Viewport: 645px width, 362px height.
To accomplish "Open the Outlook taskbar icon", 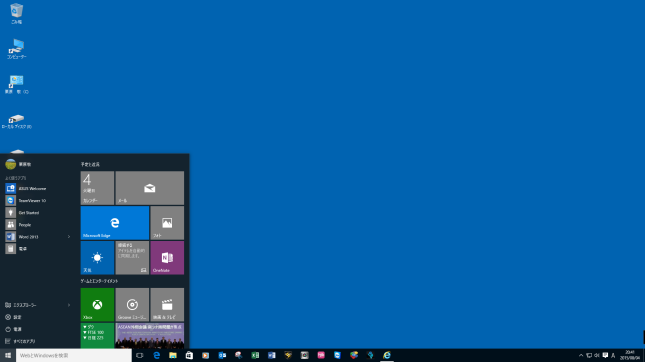I will [222, 355].
